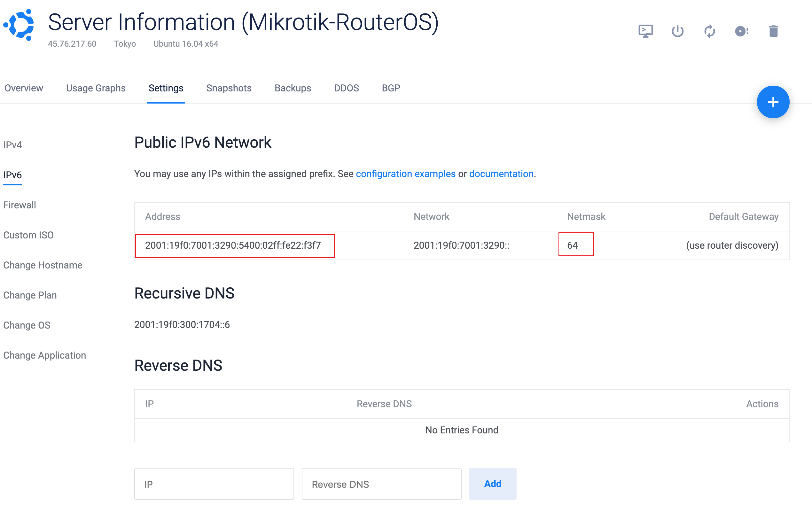This screenshot has height=528, width=812.
Task: Click the No Entries Found row
Action: (x=462, y=430)
